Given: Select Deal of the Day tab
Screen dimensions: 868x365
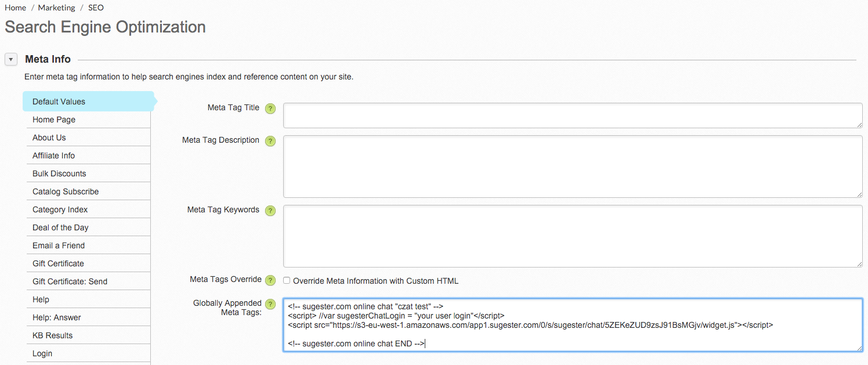Looking at the screenshot, I should [60, 227].
